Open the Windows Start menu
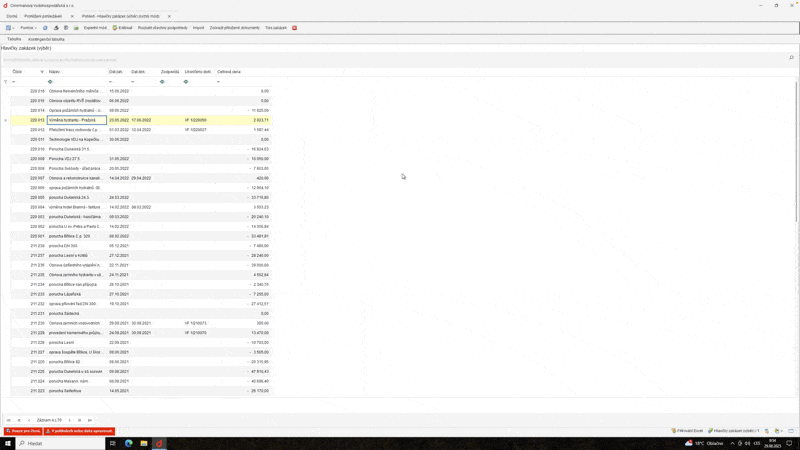The image size is (800, 450). coord(8,443)
